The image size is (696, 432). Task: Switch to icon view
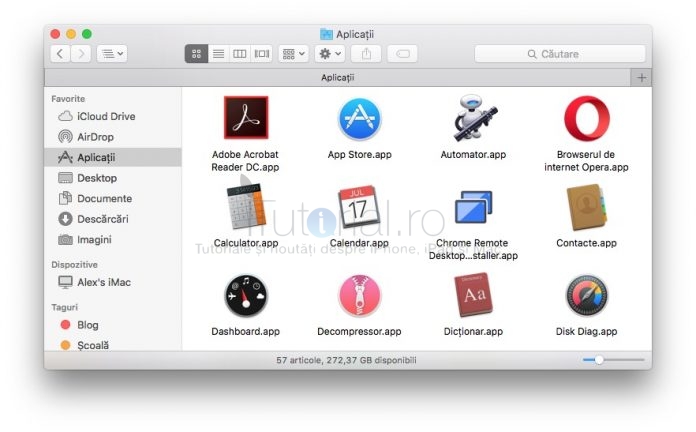pyautogui.click(x=196, y=54)
